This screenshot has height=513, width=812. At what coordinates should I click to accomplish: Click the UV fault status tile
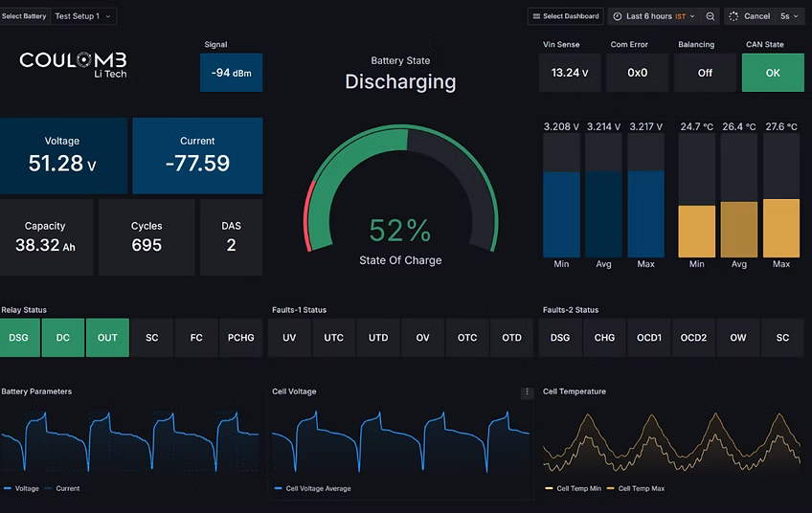tap(289, 338)
